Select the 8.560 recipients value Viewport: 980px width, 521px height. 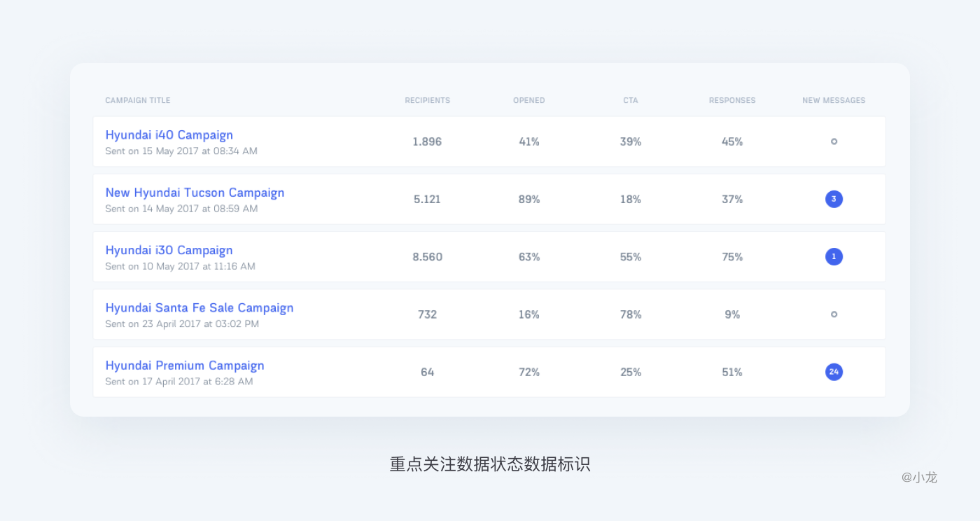pos(427,257)
